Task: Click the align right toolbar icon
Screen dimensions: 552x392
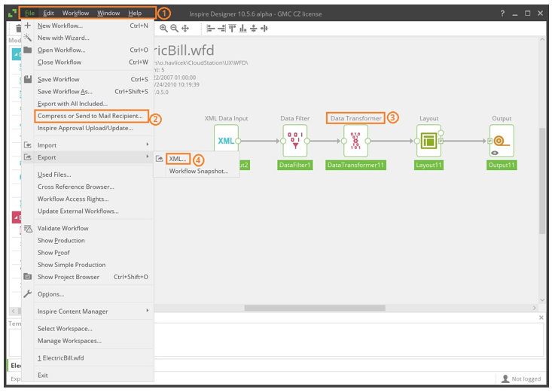Action: pos(221,29)
